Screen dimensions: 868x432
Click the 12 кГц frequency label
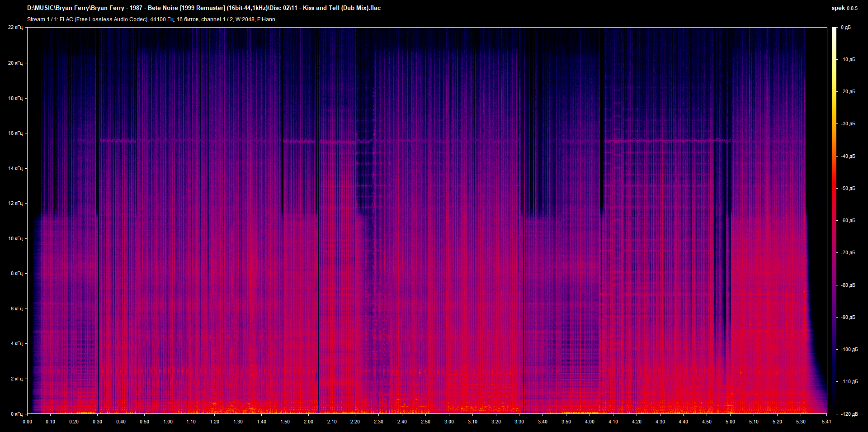tap(15, 203)
